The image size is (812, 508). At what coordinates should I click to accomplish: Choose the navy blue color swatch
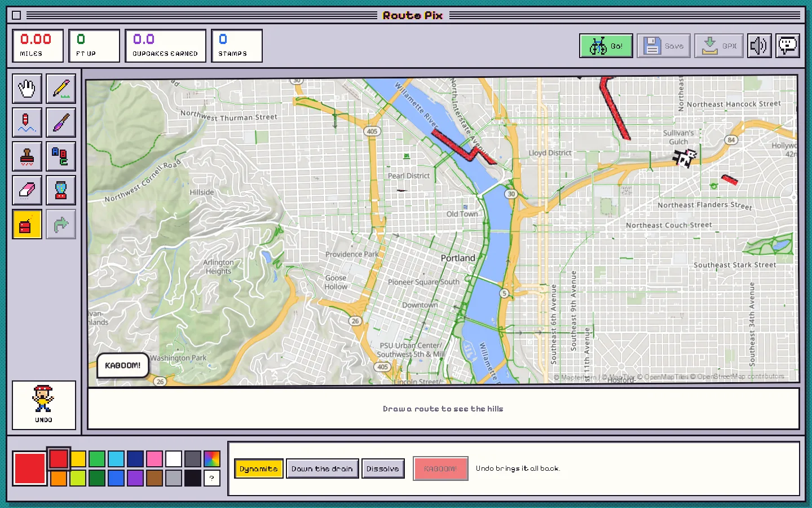(135, 459)
